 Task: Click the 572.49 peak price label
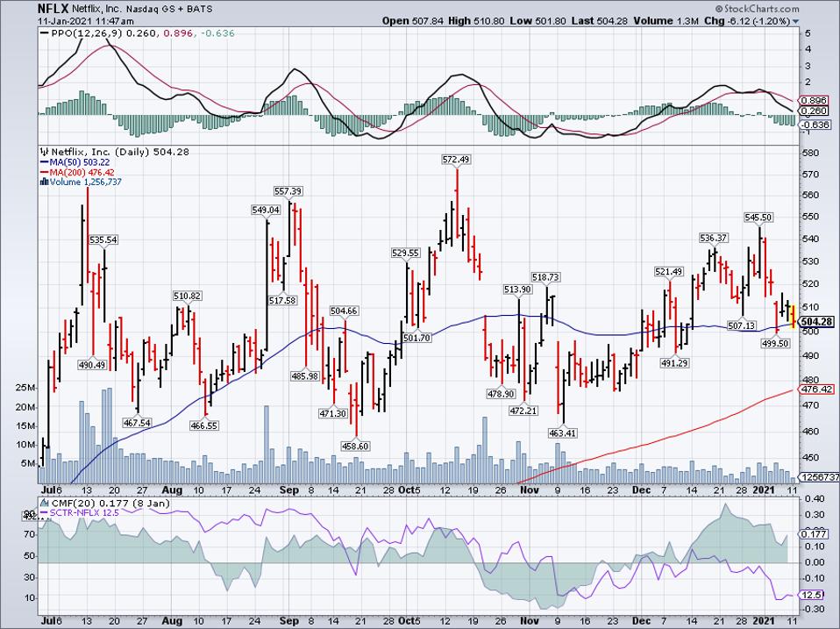click(x=457, y=159)
